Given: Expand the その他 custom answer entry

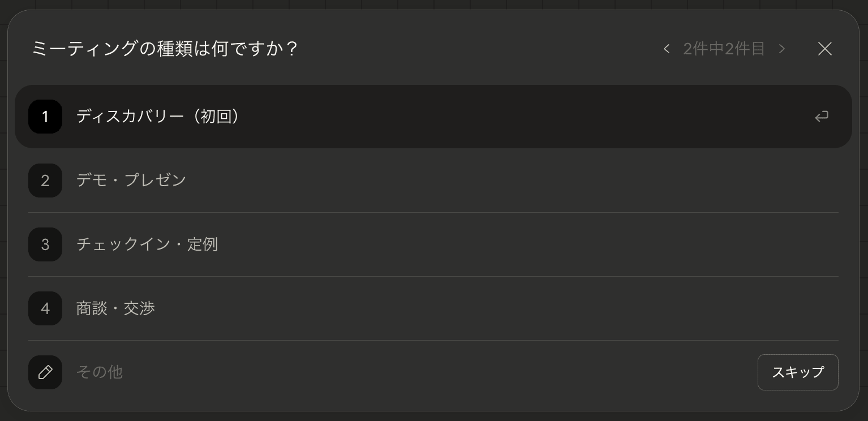Looking at the screenshot, I should [45, 372].
